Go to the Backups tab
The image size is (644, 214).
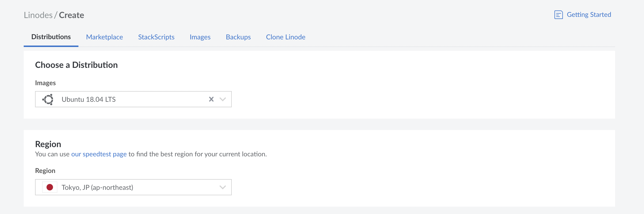238,37
